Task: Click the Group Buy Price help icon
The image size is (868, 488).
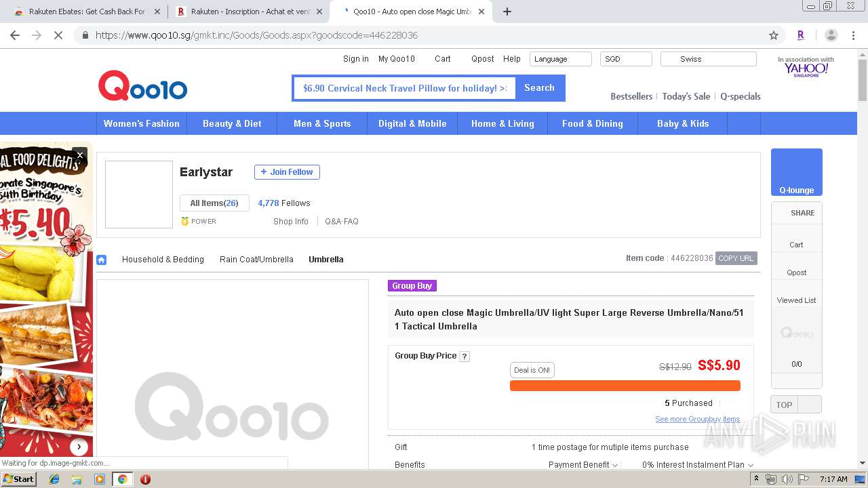Action: (x=465, y=357)
